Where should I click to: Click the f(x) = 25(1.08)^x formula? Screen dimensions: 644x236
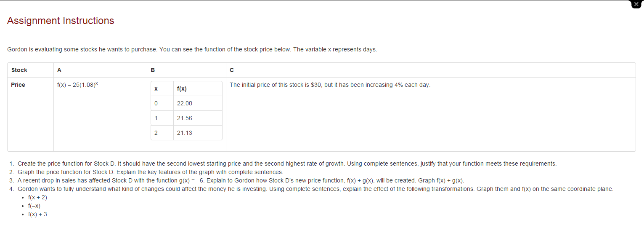(78, 85)
